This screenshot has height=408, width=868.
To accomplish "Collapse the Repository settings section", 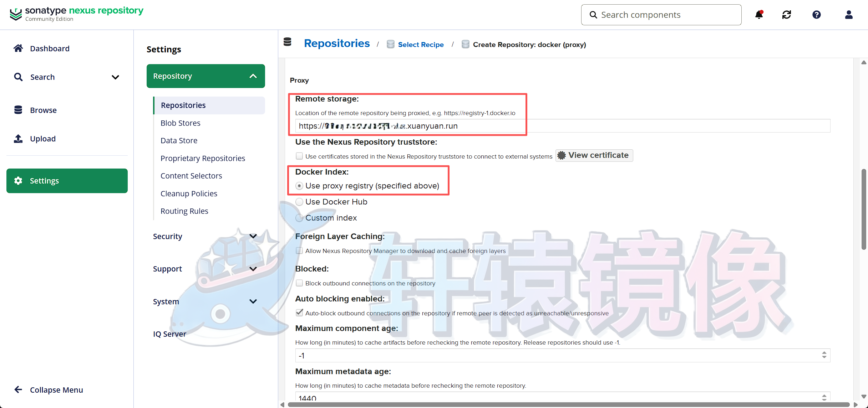I will (x=205, y=76).
